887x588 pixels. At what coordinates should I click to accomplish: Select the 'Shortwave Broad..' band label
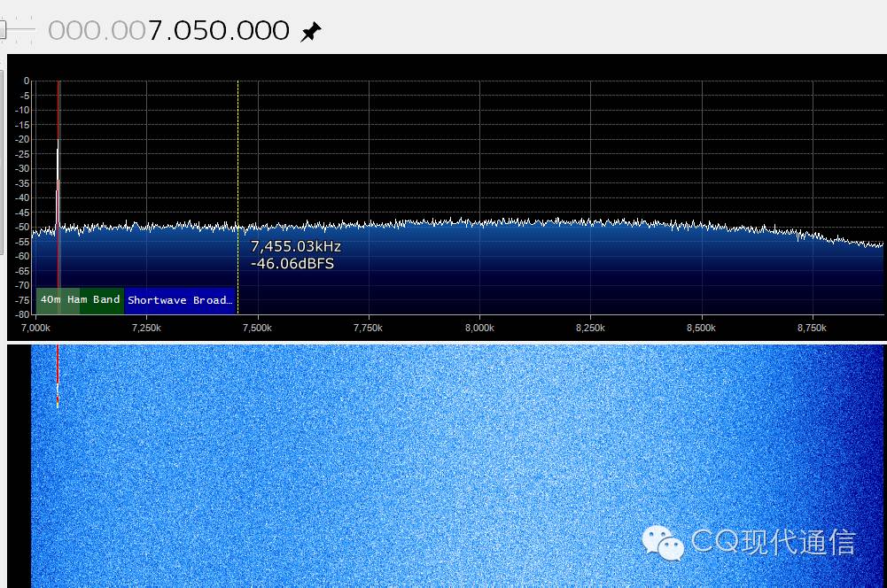pyautogui.click(x=180, y=300)
